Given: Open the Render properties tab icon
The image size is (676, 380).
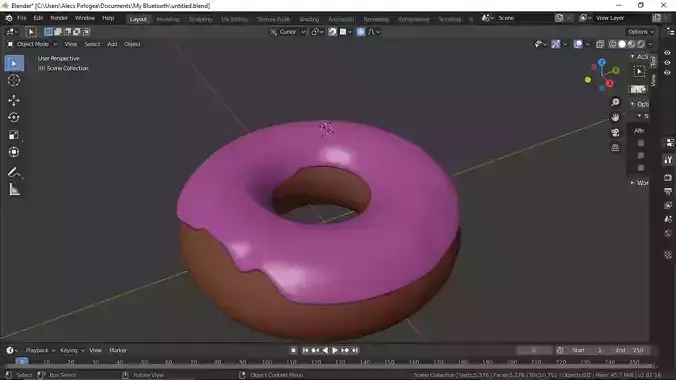Looking at the screenshot, I should pyautogui.click(x=668, y=177).
